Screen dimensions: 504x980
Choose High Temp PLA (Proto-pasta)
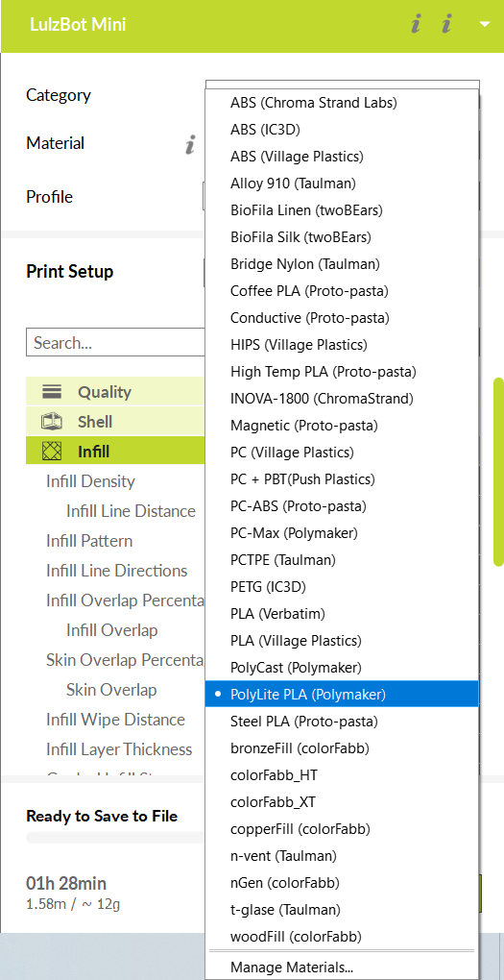(343, 371)
